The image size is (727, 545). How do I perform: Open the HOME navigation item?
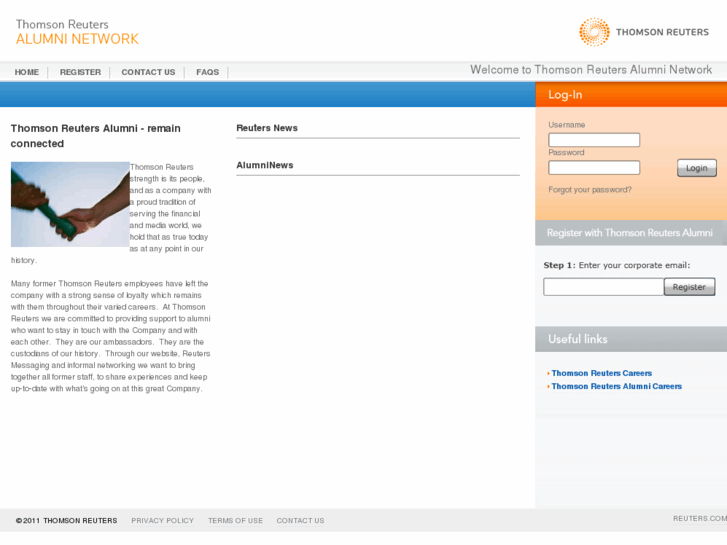(26, 72)
